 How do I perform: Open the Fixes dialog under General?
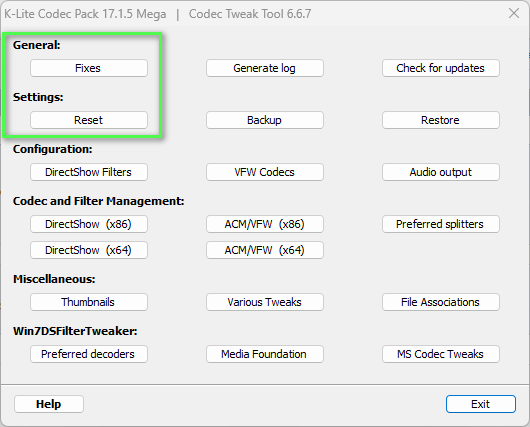tap(89, 68)
